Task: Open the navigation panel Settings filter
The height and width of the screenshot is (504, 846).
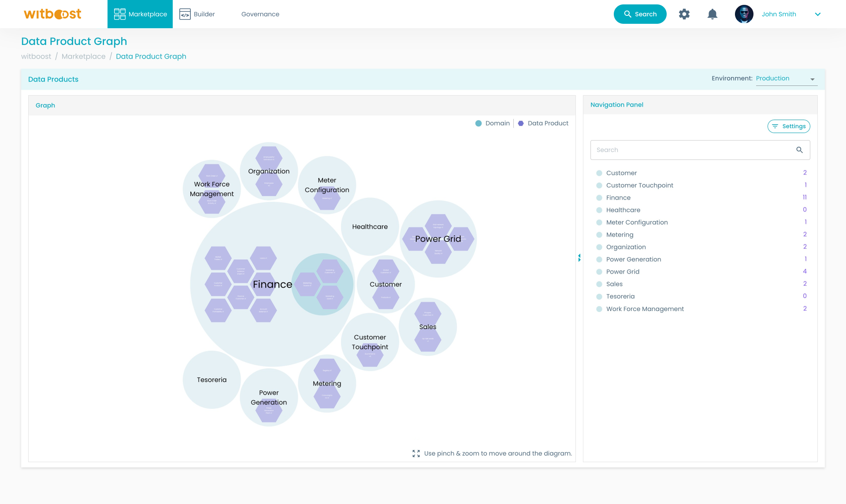Action: [x=789, y=126]
